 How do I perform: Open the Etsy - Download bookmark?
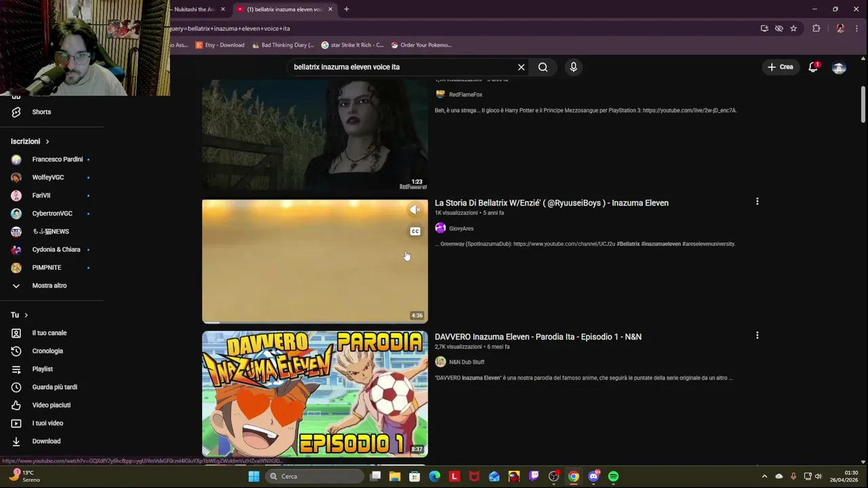tap(220, 45)
